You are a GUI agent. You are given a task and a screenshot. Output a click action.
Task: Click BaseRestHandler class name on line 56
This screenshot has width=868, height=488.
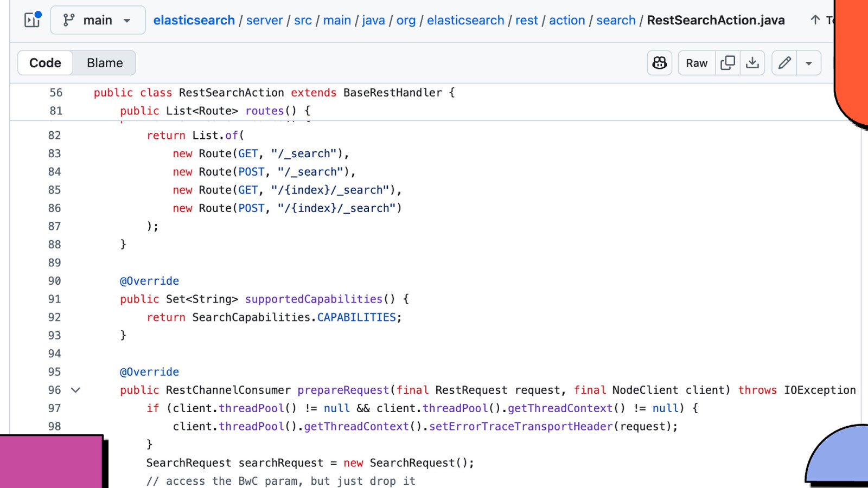point(393,92)
